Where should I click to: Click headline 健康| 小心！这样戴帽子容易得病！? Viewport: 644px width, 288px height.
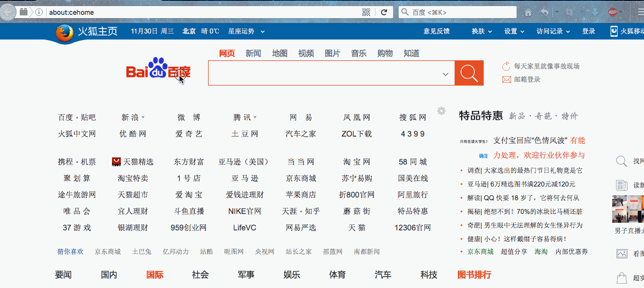[x=517, y=239]
